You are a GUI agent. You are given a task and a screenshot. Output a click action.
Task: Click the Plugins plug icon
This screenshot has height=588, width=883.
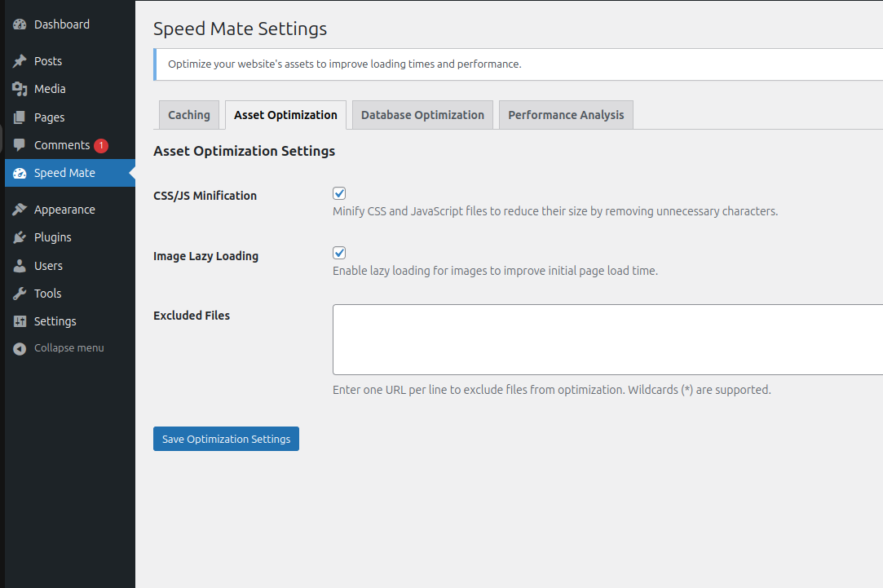pyautogui.click(x=20, y=237)
